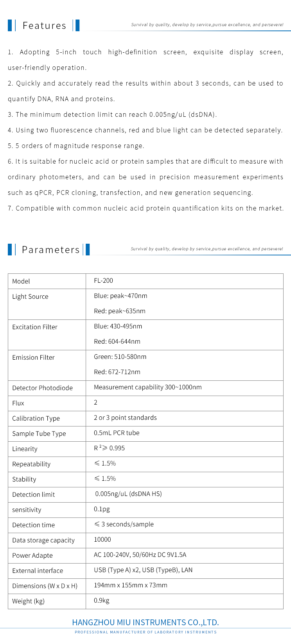This screenshot has width=291, height=644.
Task: Click the blue bar icon left of Features
Action: coord(11,25)
